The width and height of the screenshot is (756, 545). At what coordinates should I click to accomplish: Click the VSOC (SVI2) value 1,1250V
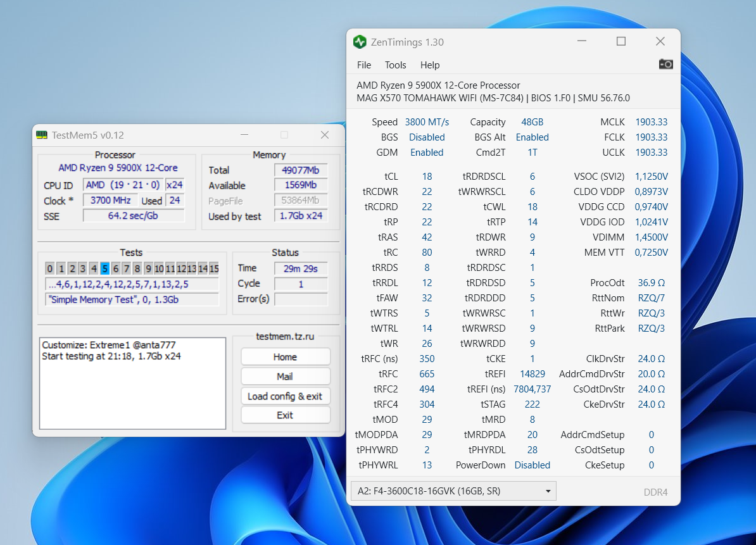click(x=652, y=177)
